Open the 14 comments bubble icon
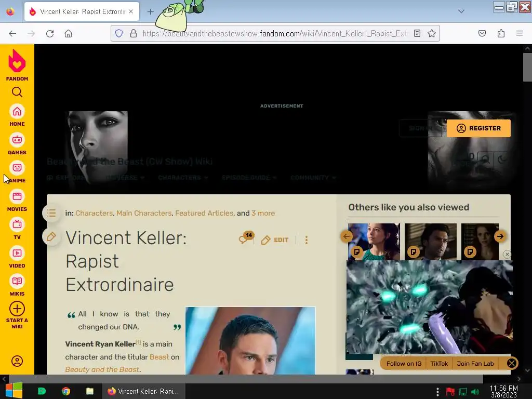532x399 pixels. pos(246,238)
